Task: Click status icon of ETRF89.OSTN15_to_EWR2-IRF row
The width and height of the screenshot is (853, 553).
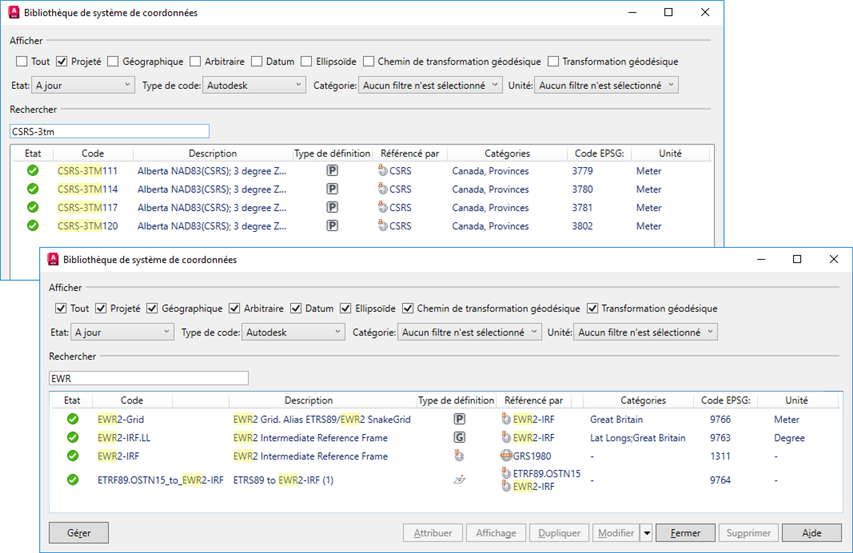Action: (x=72, y=480)
